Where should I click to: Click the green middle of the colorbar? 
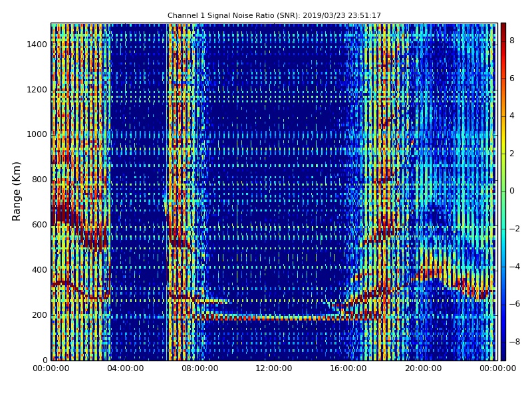pyautogui.click(x=503, y=192)
